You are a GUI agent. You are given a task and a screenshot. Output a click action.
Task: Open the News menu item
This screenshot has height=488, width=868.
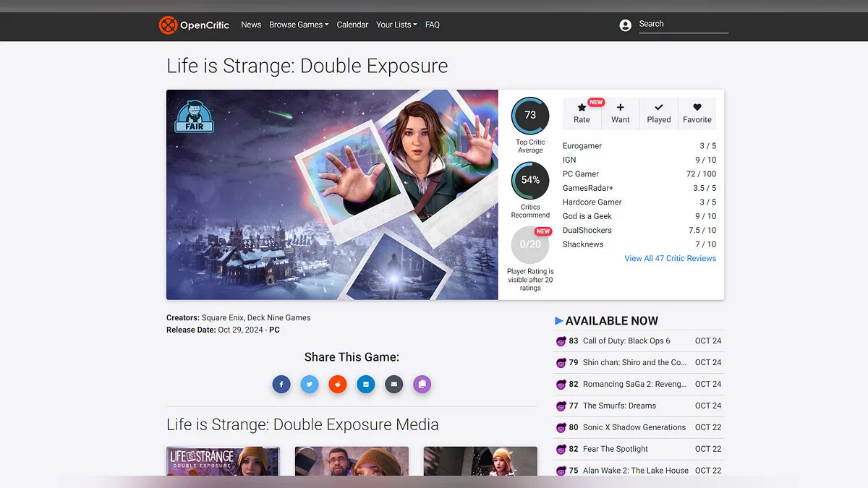click(x=251, y=25)
